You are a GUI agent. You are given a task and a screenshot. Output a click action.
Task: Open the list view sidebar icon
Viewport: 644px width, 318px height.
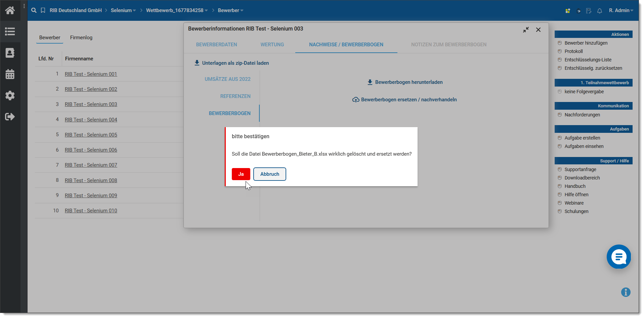click(10, 32)
